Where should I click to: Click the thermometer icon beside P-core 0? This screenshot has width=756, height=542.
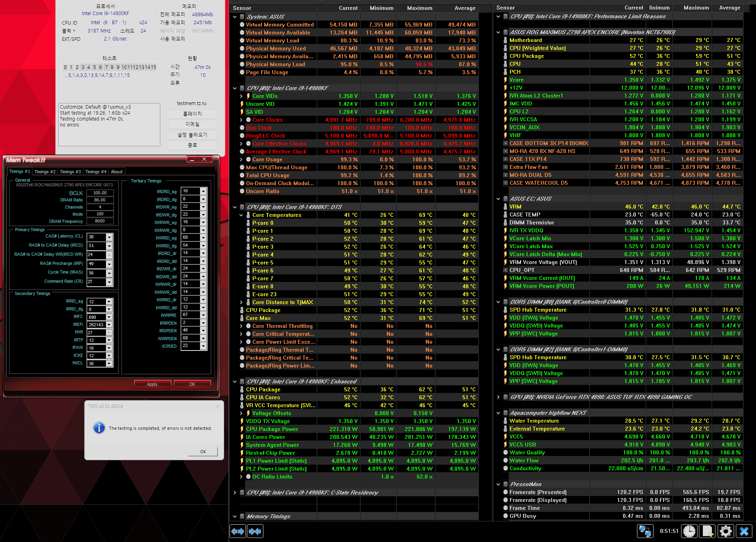click(x=248, y=223)
